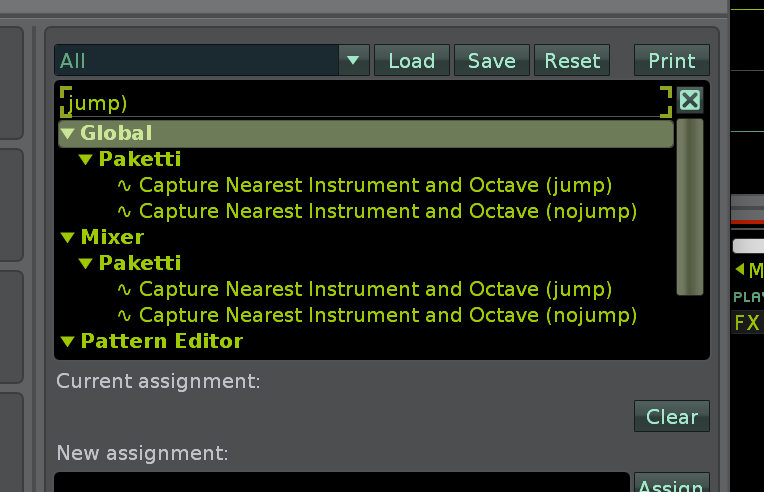The width and height of the screenshot is (764, 492).
Task: Click the Load button
Action: pyautogui.click(x=411, y=61)
